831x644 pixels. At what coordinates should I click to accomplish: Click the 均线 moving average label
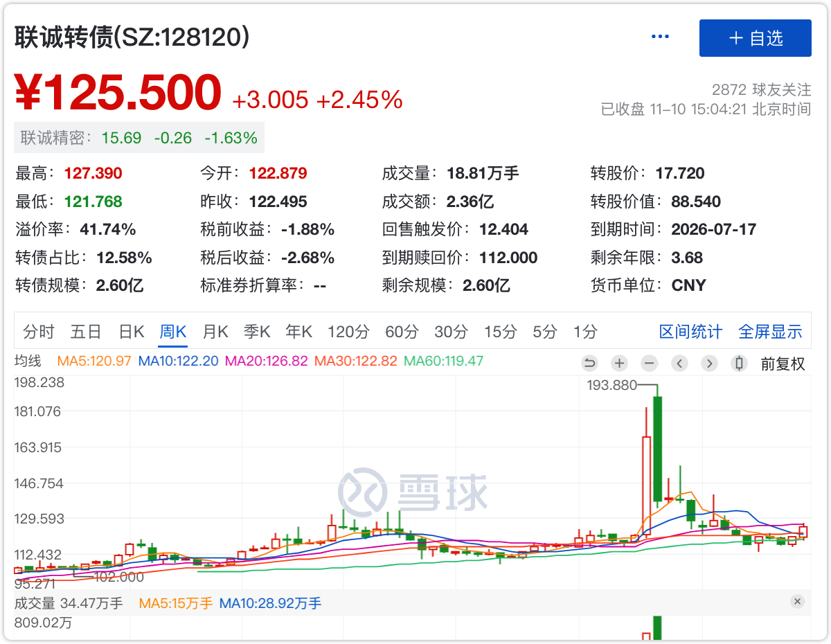[28, 361]
